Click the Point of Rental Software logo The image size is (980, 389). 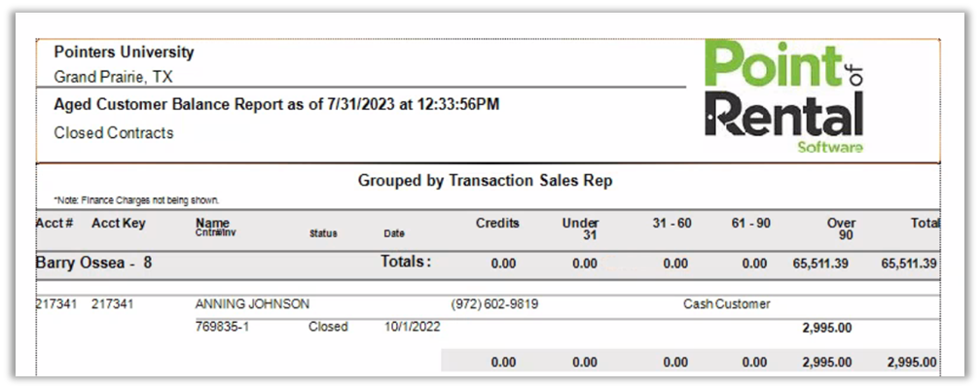(x=783, y=97)
